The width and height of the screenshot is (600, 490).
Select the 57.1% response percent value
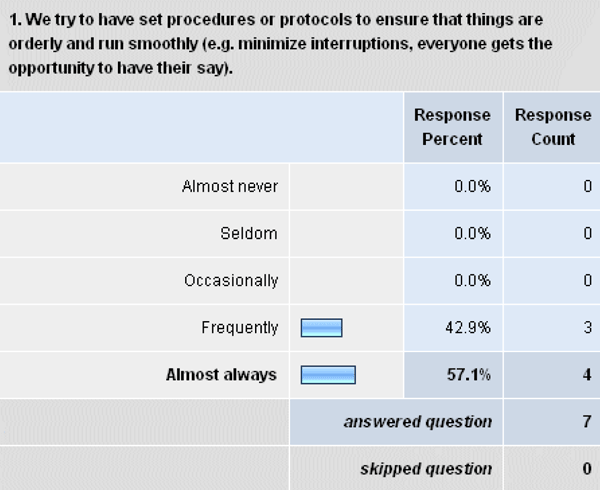[x=468, y=375]
